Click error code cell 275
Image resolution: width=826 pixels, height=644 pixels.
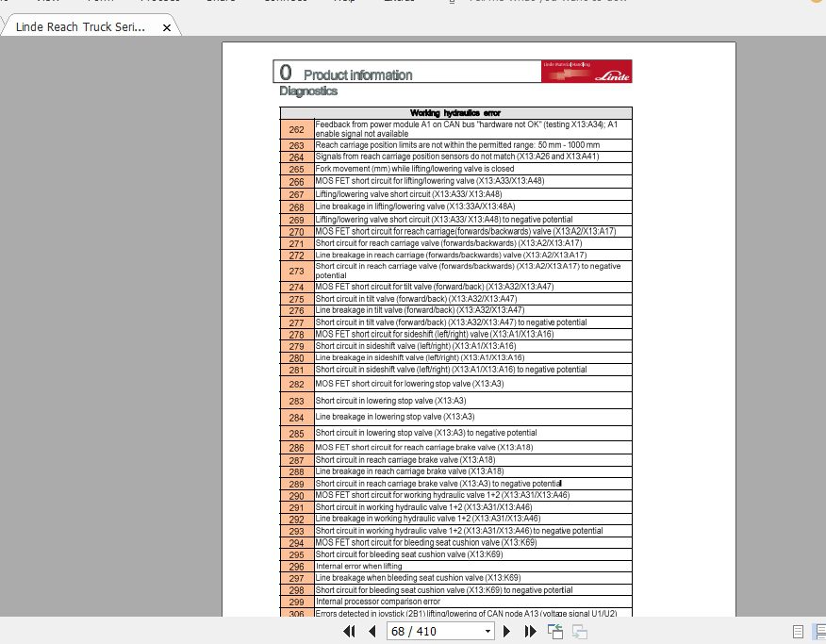[297, 299]
